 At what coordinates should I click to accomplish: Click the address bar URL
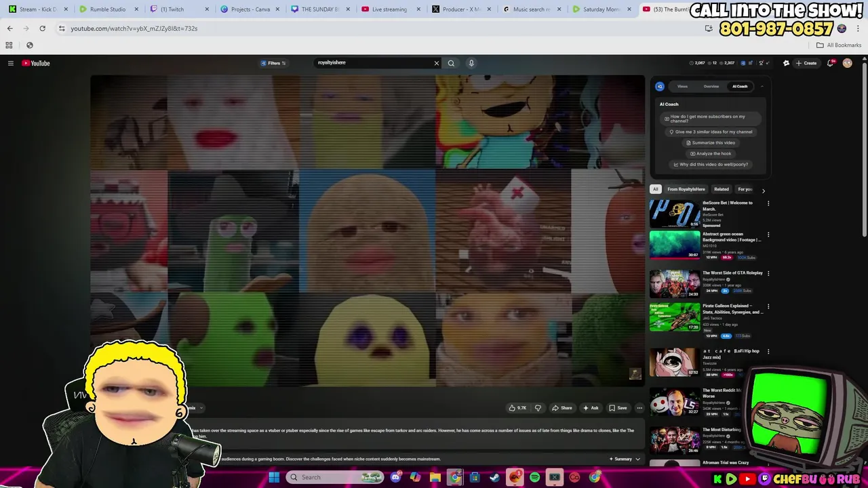coord(134,28)
